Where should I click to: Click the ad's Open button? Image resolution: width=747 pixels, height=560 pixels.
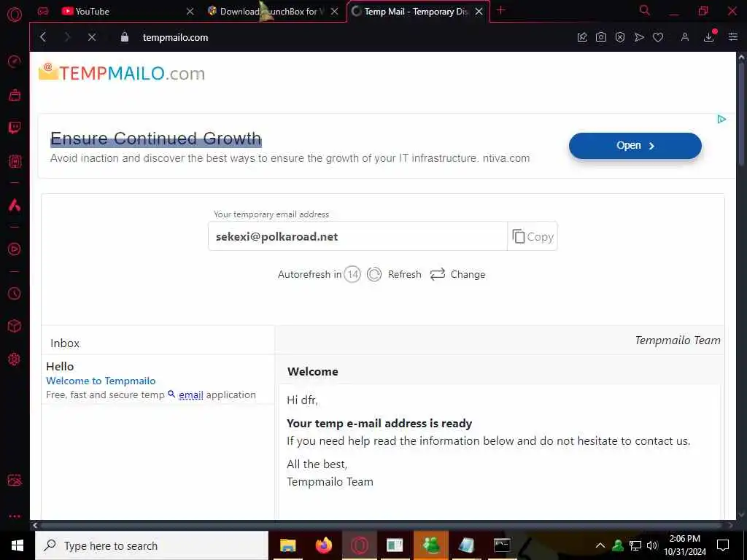635,145
